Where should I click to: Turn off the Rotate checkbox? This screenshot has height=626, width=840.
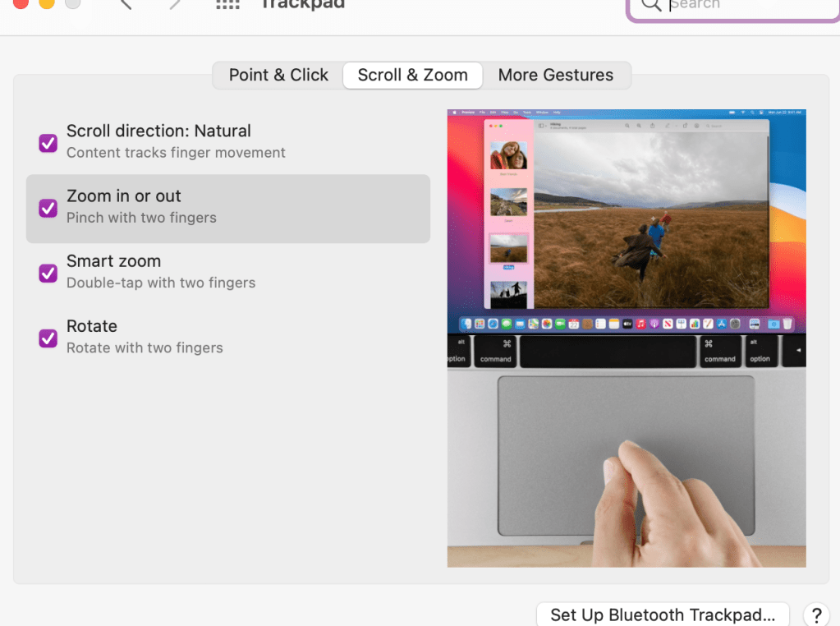[x=48, y=338]
